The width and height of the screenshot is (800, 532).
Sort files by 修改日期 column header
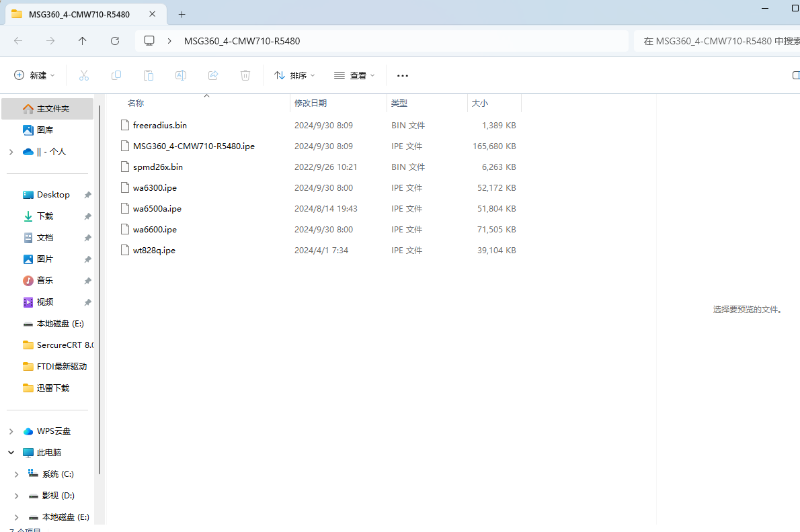[x=311, y=103]
